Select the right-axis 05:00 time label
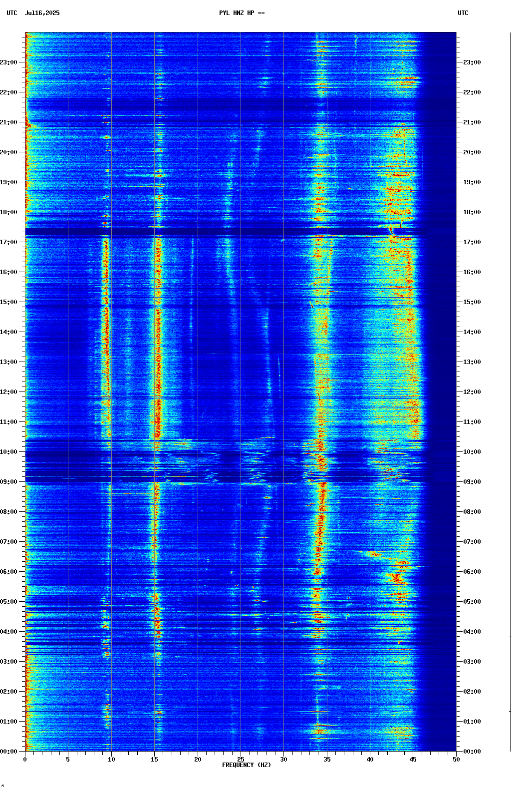This screenshot has width=532, height=791. (x=472, y=602)
